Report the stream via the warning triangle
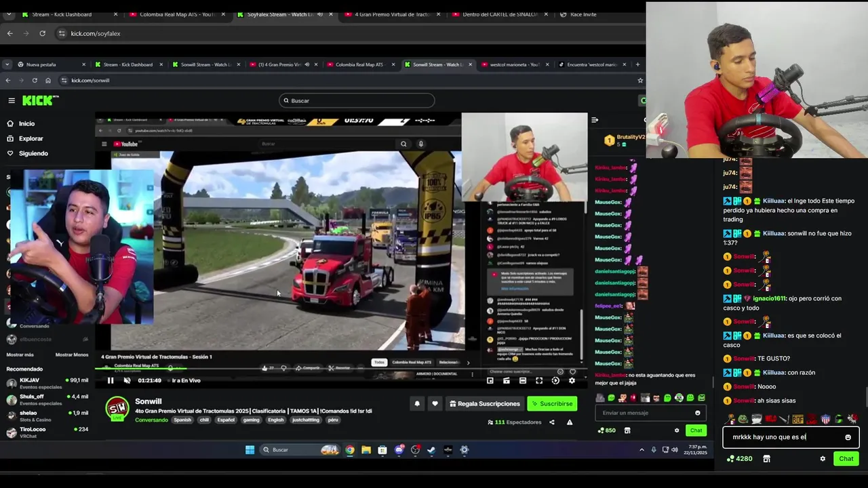The height and width of the screenshot is (488, 868). pos(570,422)
